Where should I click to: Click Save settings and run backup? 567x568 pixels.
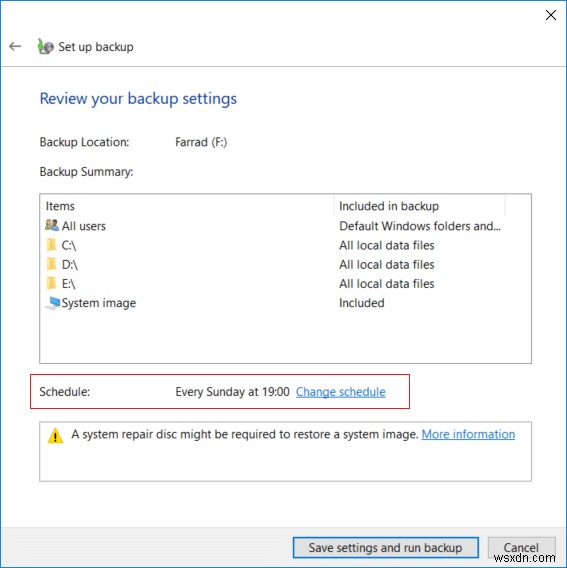(x=385, y=547)
